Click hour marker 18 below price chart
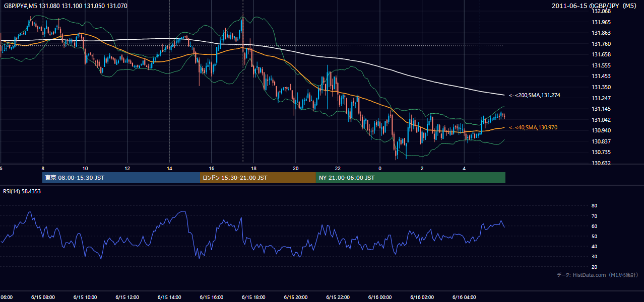 (x=254, y=168)
